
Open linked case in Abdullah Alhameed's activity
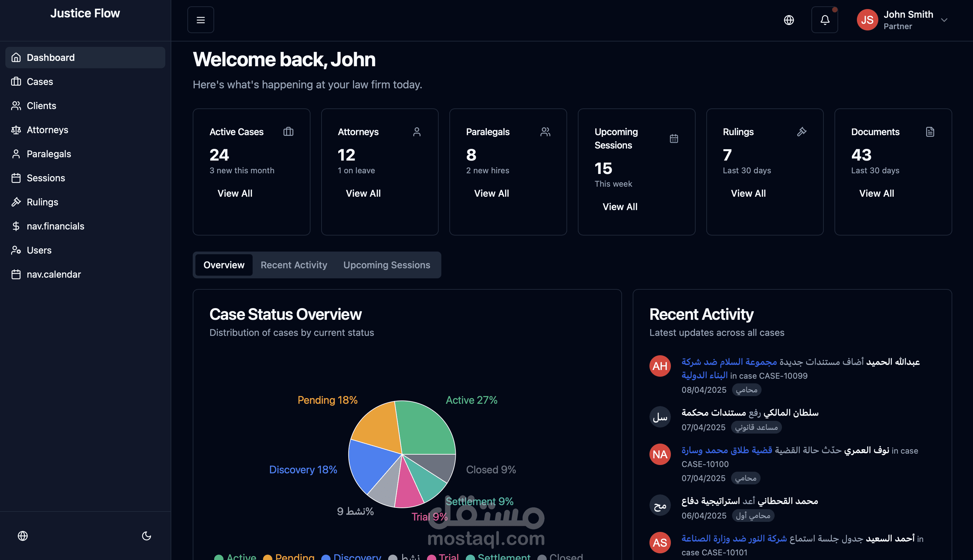click(729, 362)
